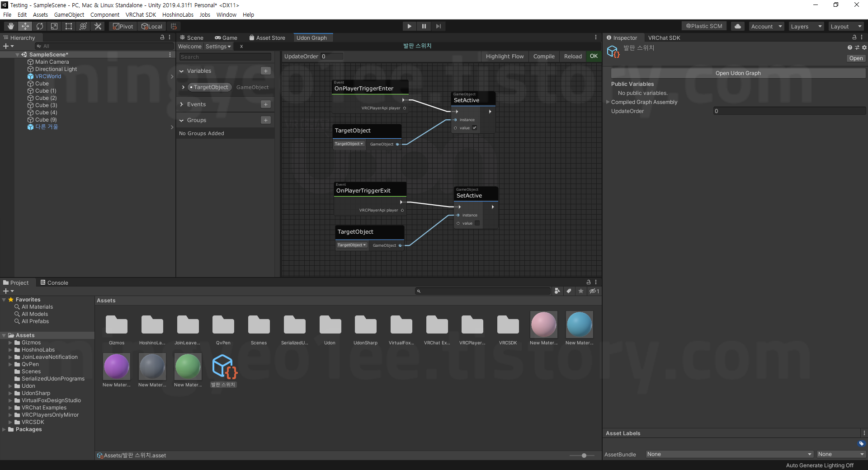Adjust the asset icon size slider
868x470 pixels.
[584, 456]
